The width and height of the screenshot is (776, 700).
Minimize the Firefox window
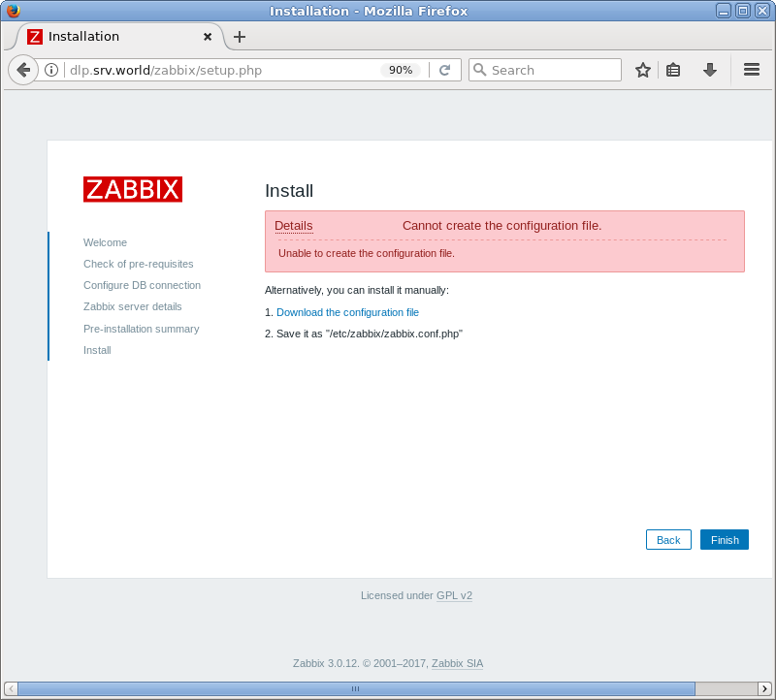point(724,11)
